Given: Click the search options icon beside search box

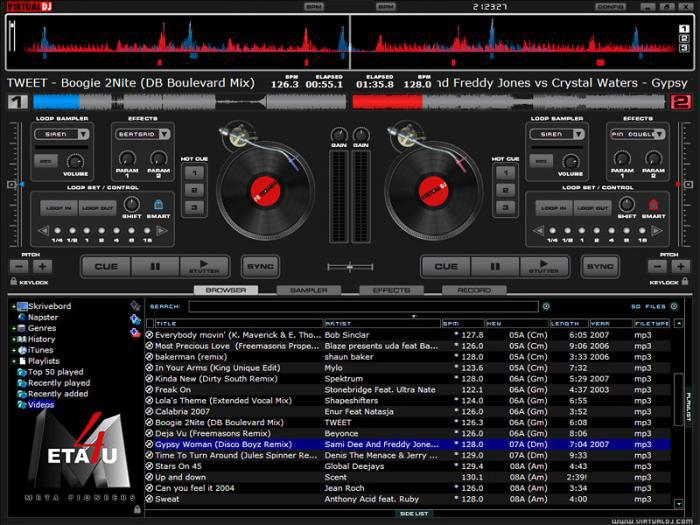Looking at the screenshot, I should pos(546,306).
